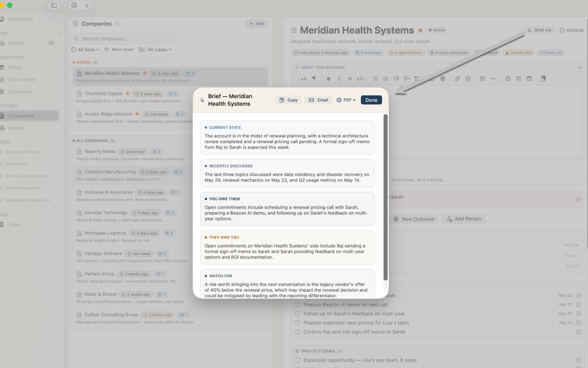Select Ironside Technology in the list

pos(170,216)
